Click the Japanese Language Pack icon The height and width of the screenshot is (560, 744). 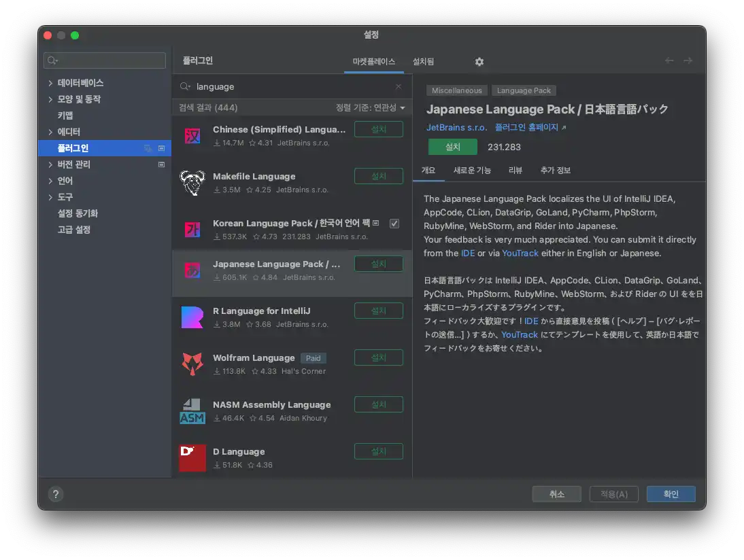point(192,270)
